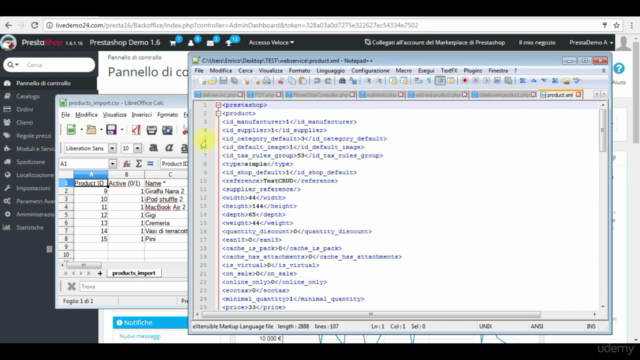Click Redo icon in Notepad++ toolbar
This screenshot has height=360, width=640.
[328, 81]
